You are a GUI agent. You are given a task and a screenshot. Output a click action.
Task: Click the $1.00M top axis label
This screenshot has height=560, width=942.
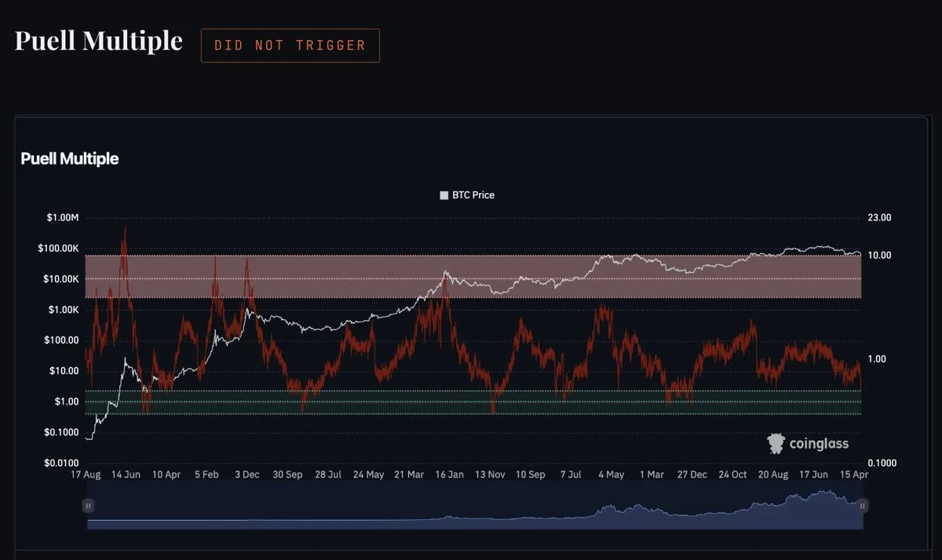(x=61, y=218)
